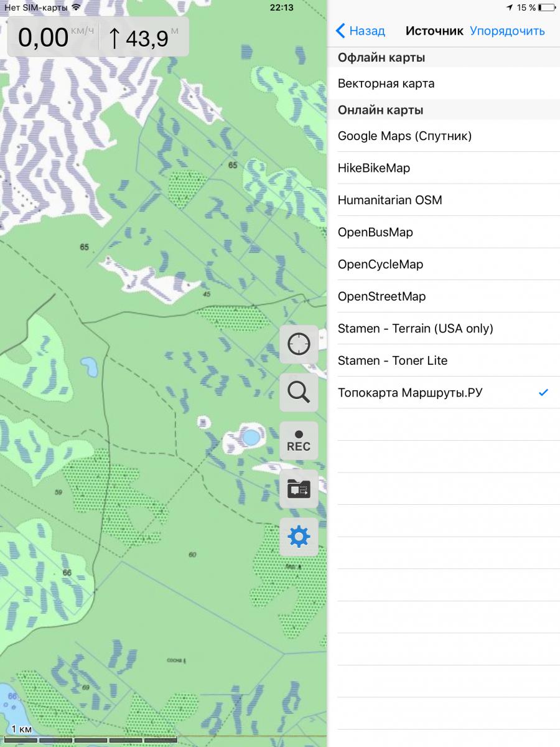Go back via the Назад link
Image resolution: width=560 pixels, height=747 pixels.
366,31
